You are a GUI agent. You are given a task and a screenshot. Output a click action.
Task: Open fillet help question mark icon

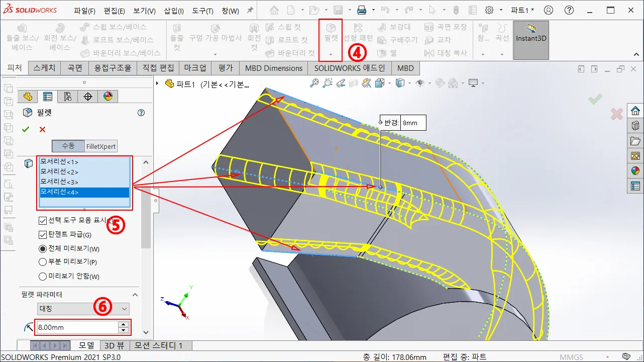click(x=141, y=113)
